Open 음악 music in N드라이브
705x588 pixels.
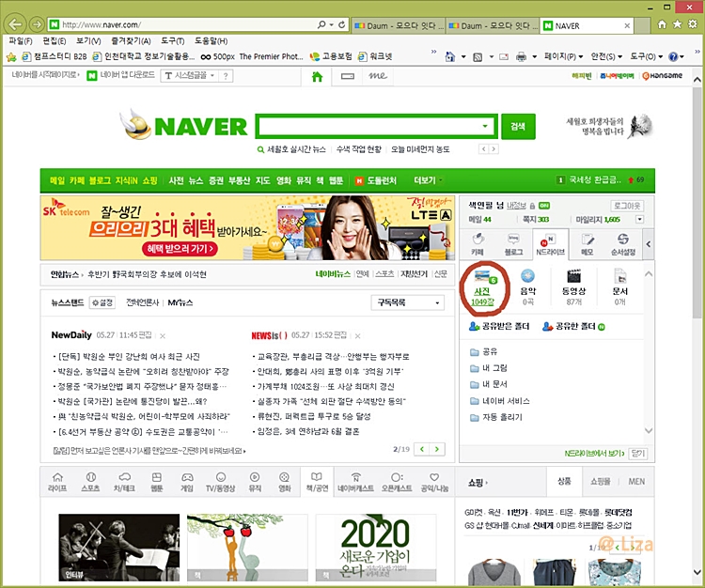pyautogui.click(x=528, y=287)
